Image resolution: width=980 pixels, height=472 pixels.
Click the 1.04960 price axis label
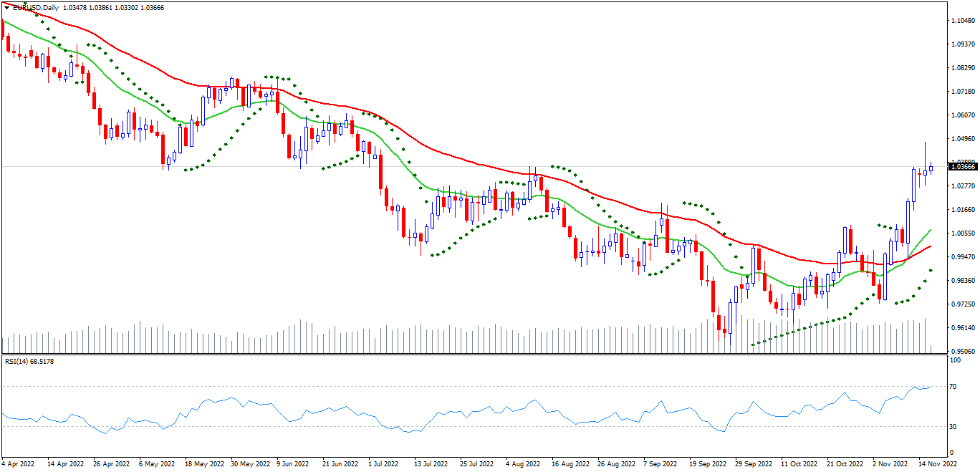point(963,138)
